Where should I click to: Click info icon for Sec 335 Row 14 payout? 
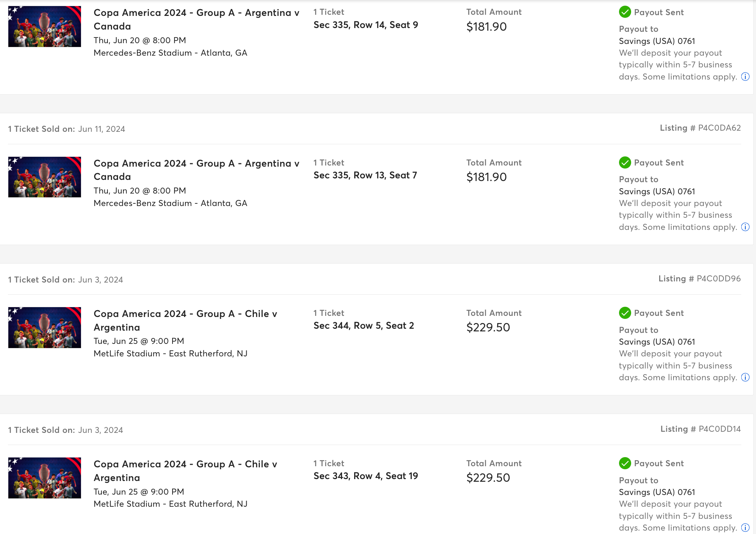(x=745, y=77)
